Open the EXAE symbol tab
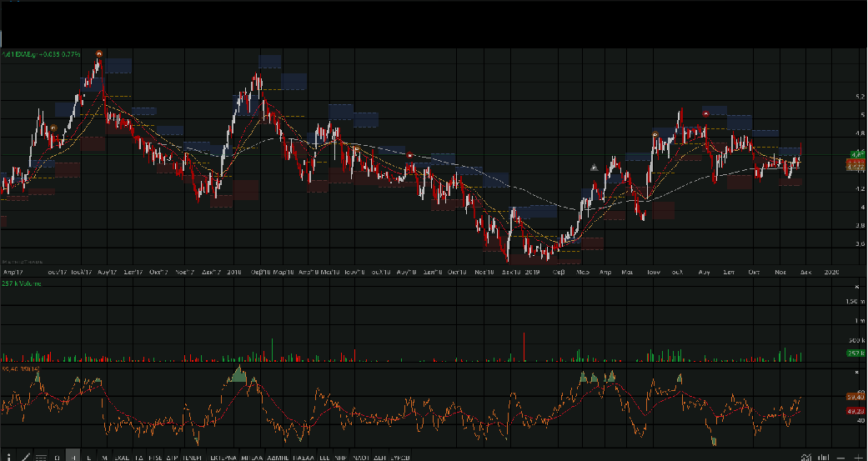The image size is (868, 461). click(122, 457)
